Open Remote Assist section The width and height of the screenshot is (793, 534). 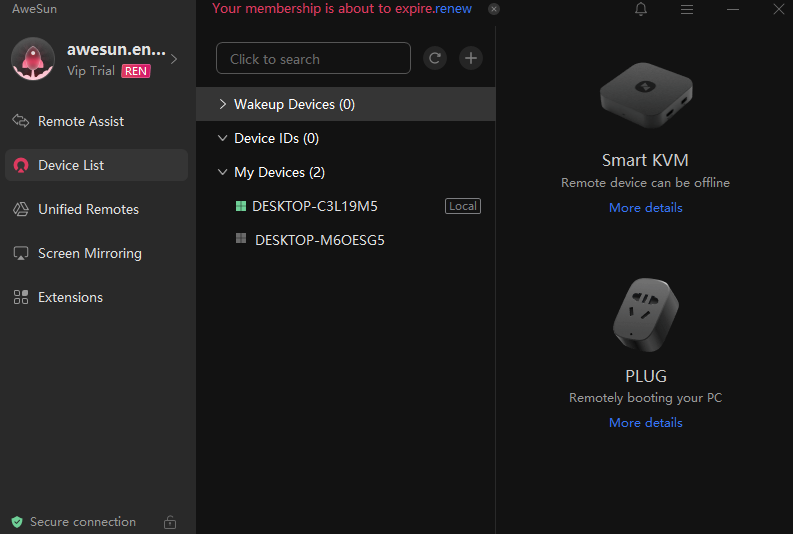96,121
